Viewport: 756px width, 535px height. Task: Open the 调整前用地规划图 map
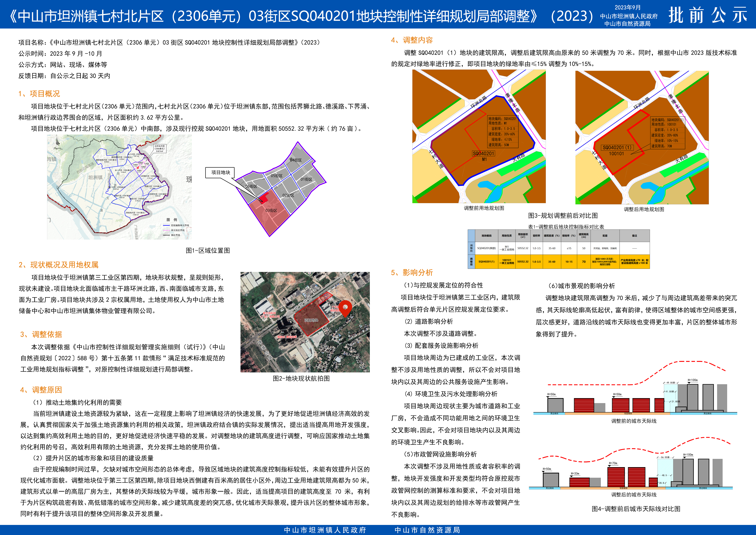tap(479, 136)
